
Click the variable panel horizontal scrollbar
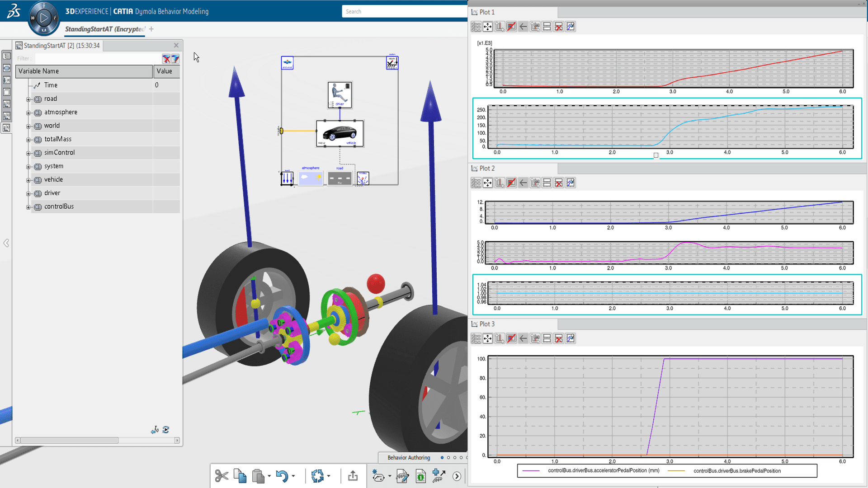coord(69,440)
